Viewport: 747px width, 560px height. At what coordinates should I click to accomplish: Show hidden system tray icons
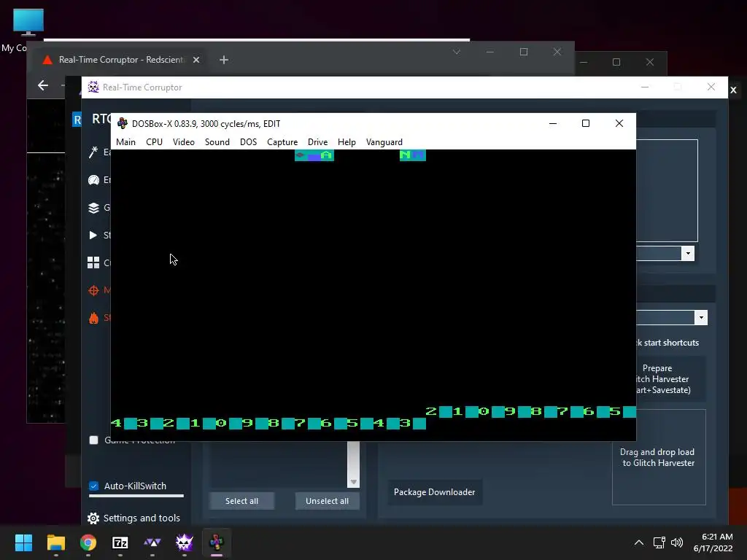coord(639,542)
